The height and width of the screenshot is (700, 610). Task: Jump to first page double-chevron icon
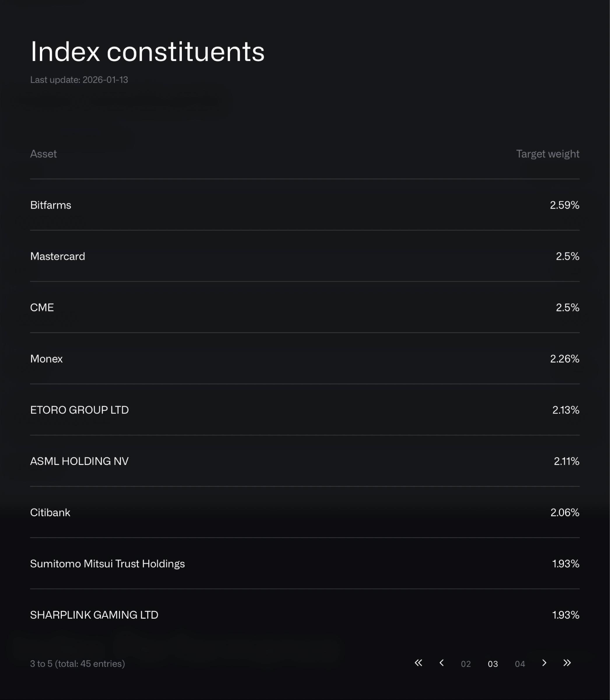418,663
